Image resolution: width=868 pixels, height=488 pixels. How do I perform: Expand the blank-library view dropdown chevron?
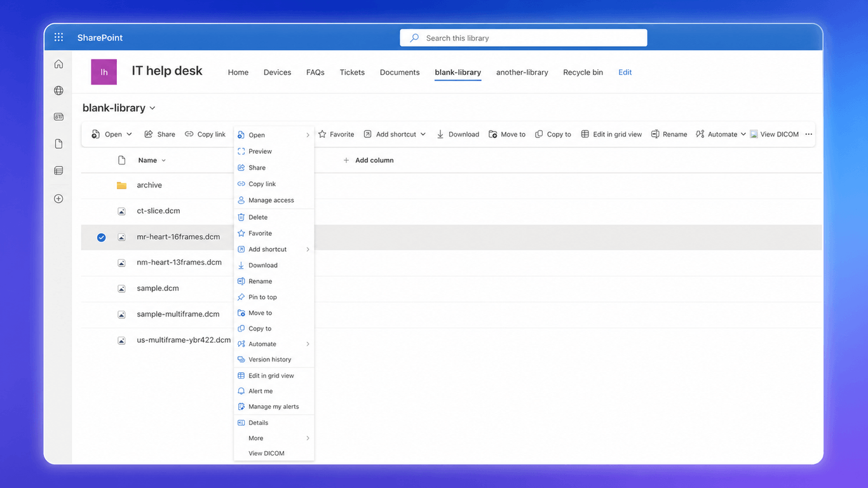pyautogui.click(x=153, y=109)
